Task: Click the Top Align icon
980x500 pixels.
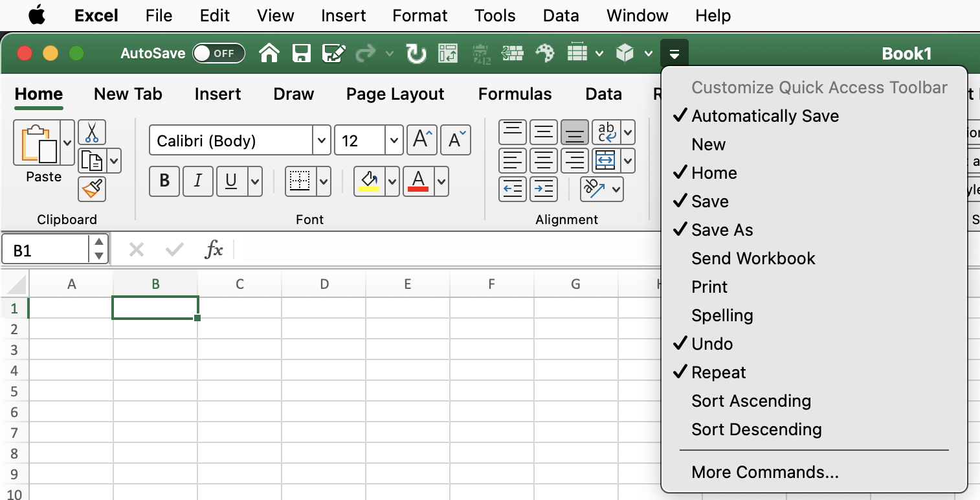Action: click(x=513, y=132)
